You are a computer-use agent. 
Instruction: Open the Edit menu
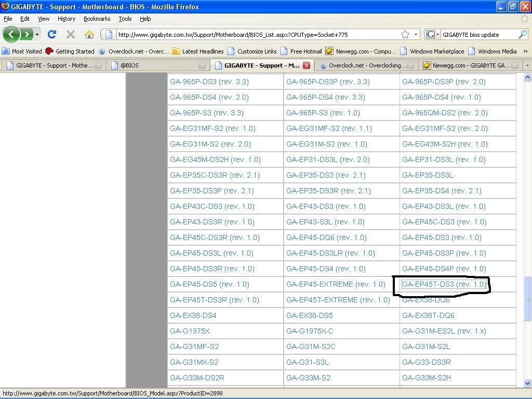pos(25,19)
